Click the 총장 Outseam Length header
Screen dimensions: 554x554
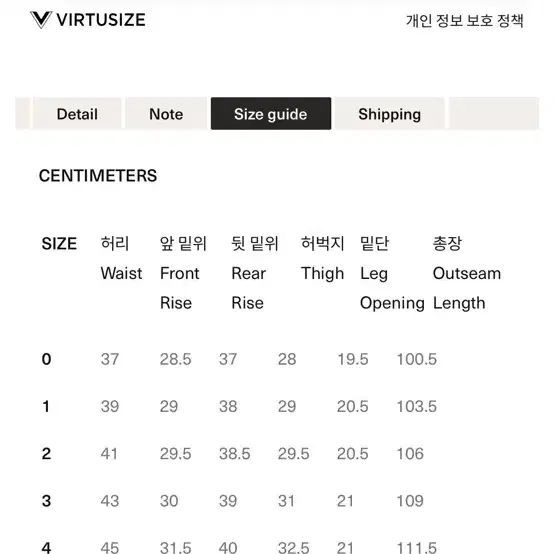[x=467, y=273]
